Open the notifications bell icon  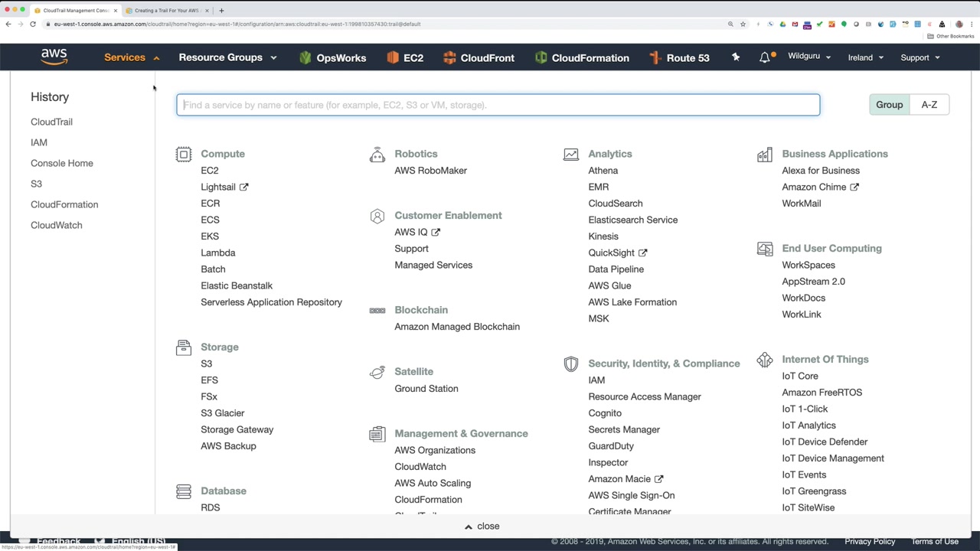click(x=765, y=57)
